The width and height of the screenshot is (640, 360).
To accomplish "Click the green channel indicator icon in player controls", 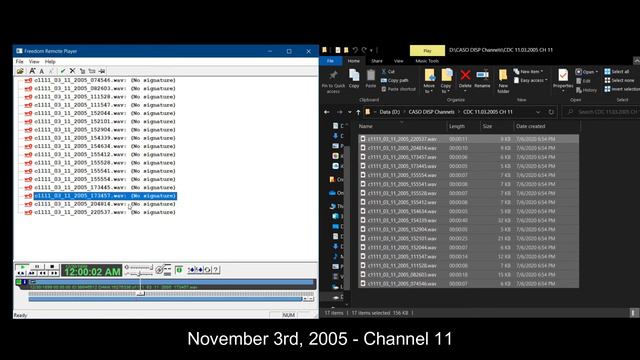I will pos(179,270).
